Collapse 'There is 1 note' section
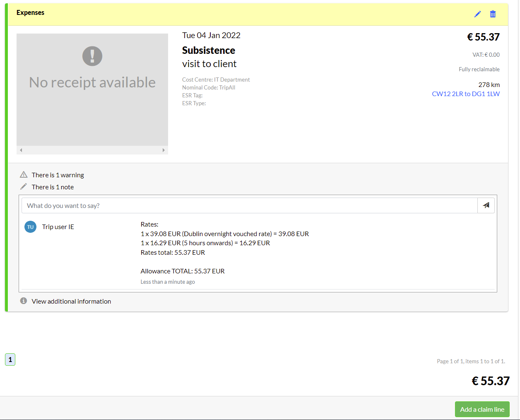Viewport: 520px width, 420px height. [x=53, y=187]
